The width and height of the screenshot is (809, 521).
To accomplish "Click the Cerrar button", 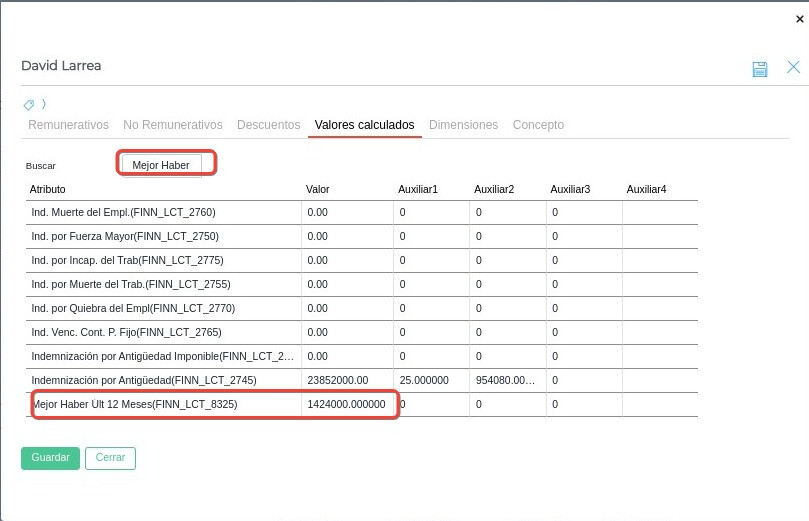I will click(110, 457).
